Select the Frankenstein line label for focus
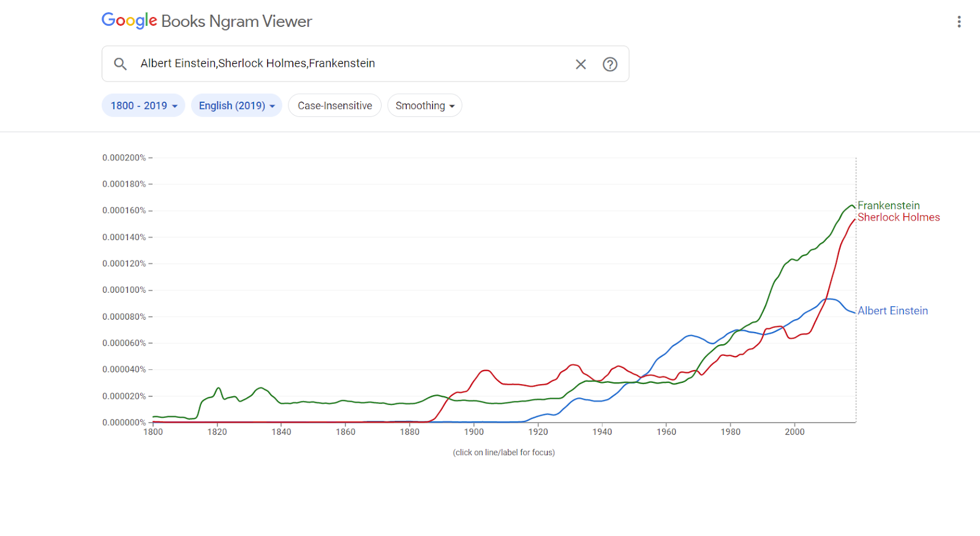 click(888, 205)
